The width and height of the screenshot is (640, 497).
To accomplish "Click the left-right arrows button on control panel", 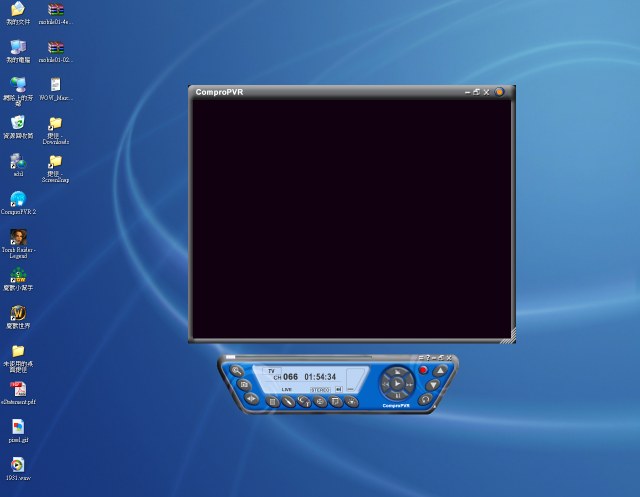I will (x=251, y=399).
